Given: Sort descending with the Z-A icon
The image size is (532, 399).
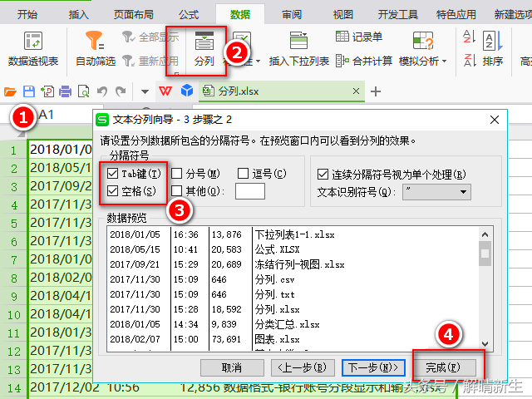Looking at the screenshot, I should click(x=469, y=61).
